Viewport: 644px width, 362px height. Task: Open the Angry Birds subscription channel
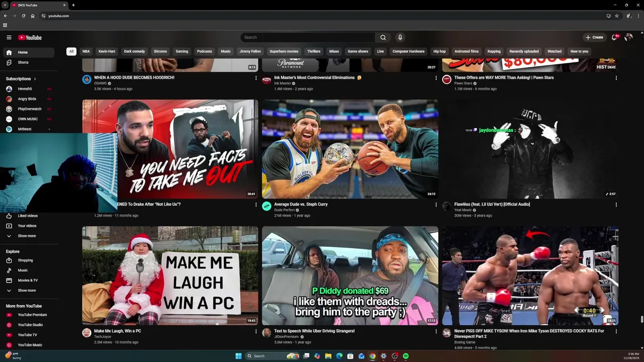click(29, 99)
